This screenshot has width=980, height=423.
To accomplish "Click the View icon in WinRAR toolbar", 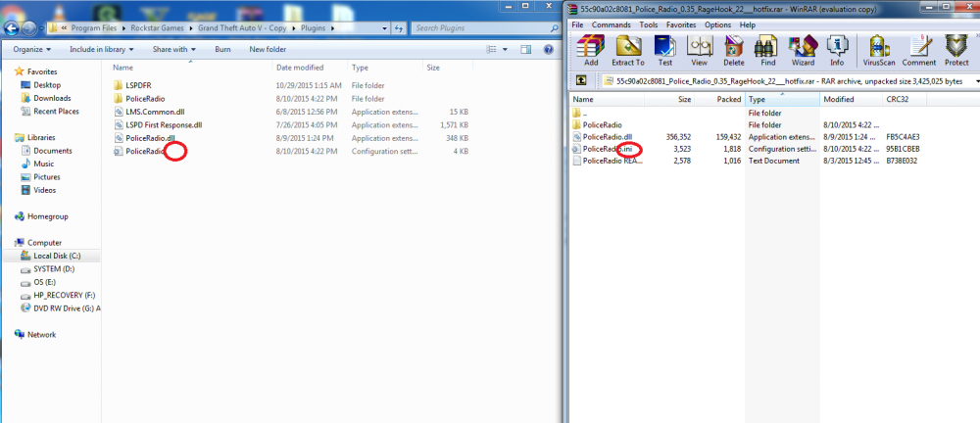I will pos(700,51).
